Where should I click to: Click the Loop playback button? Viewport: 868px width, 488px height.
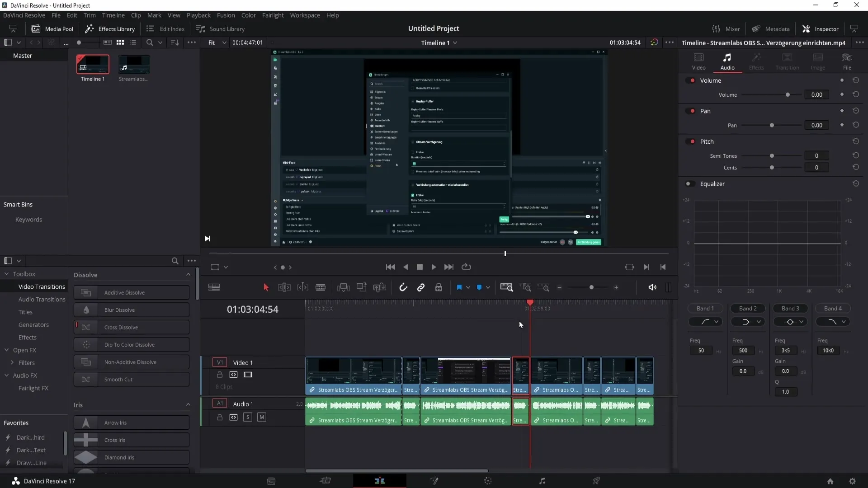(466, 267)
